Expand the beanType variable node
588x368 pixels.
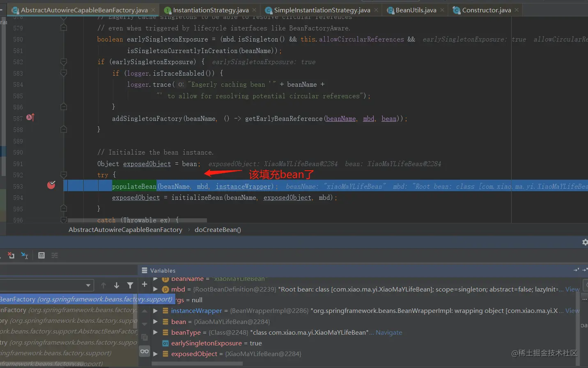click(x=155, y=332)
